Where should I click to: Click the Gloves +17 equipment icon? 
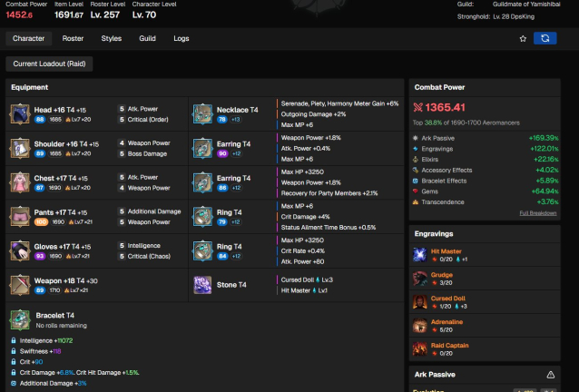(19, 250)
